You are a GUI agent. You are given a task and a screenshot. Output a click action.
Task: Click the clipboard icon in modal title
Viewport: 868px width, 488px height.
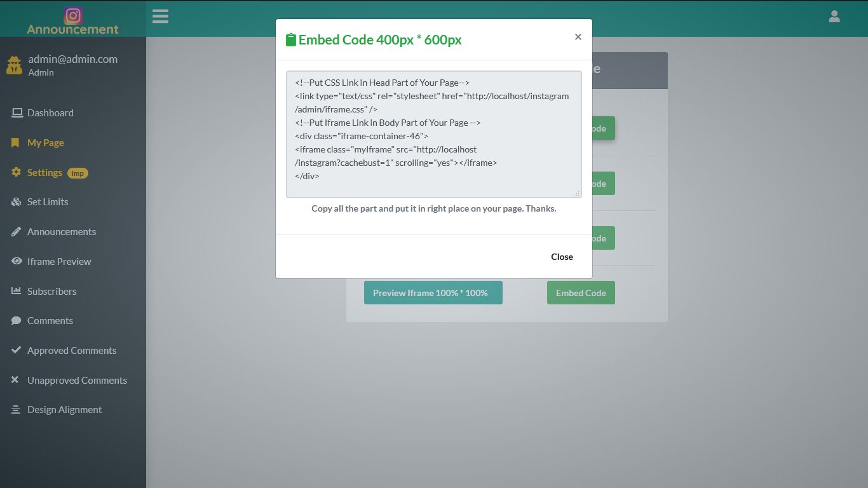291,39
